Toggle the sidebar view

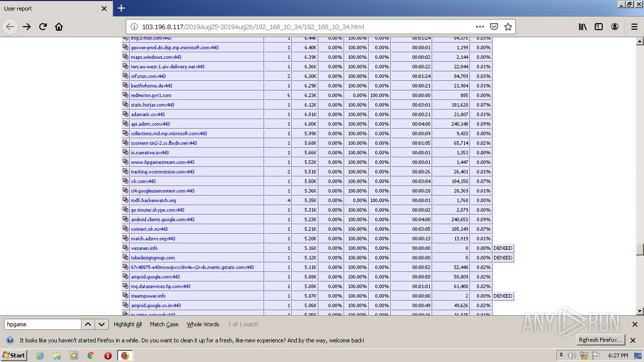coord(599,27)
